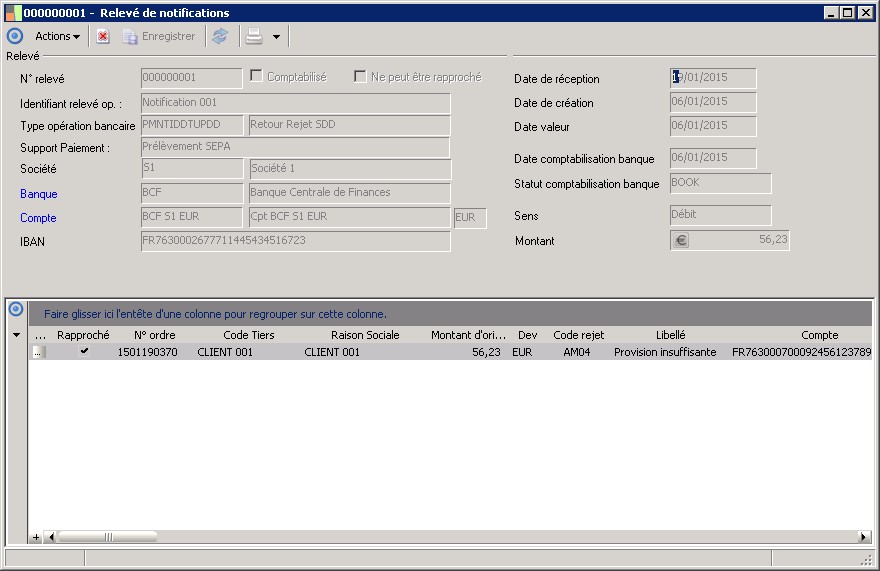Click the horizontal scrollbar thumb
Viewport: 880px width, 571px height.
tap(108, 537)
